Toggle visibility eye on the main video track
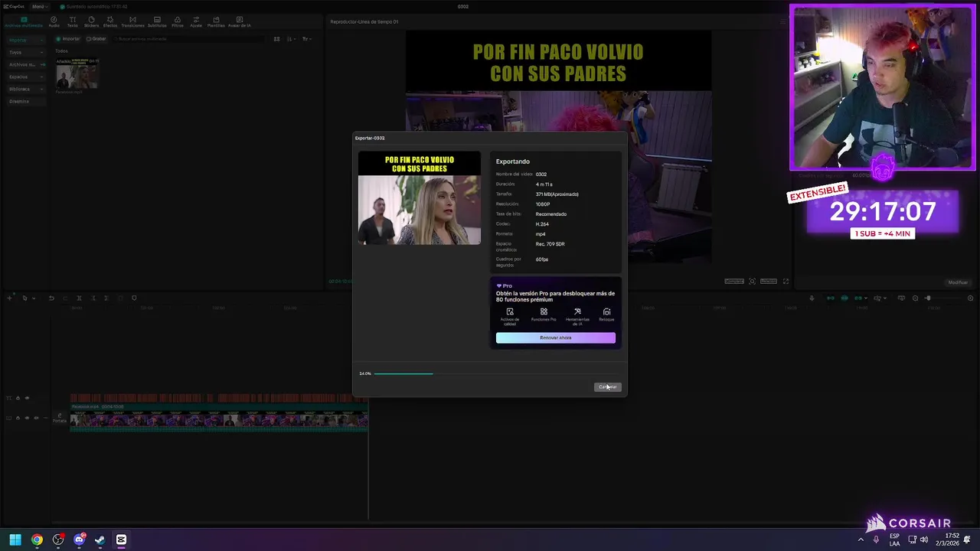 (x=27, y=418)
